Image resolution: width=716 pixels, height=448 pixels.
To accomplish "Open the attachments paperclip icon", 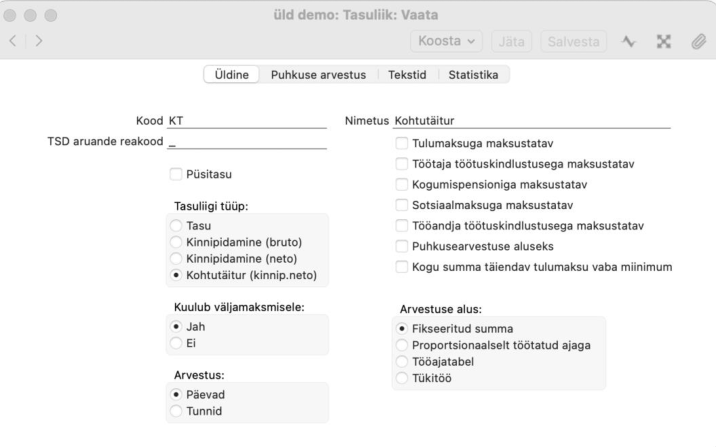I will (698, 42).
